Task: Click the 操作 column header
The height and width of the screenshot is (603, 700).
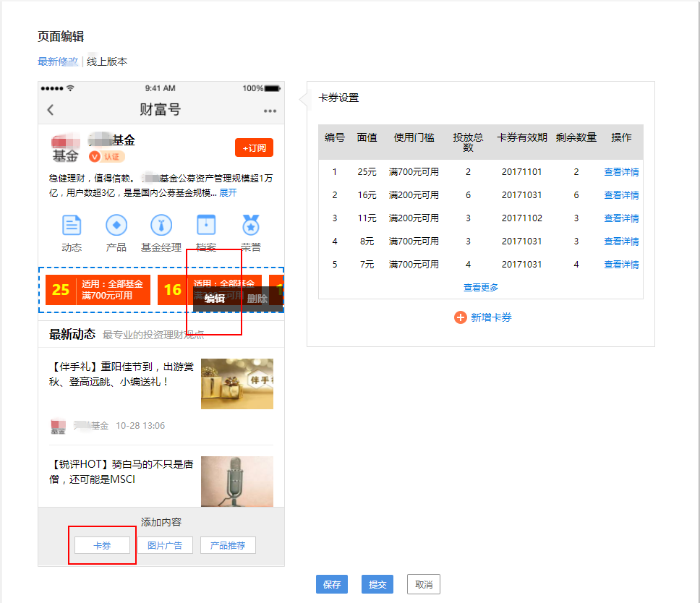Action: click(621, 137)
